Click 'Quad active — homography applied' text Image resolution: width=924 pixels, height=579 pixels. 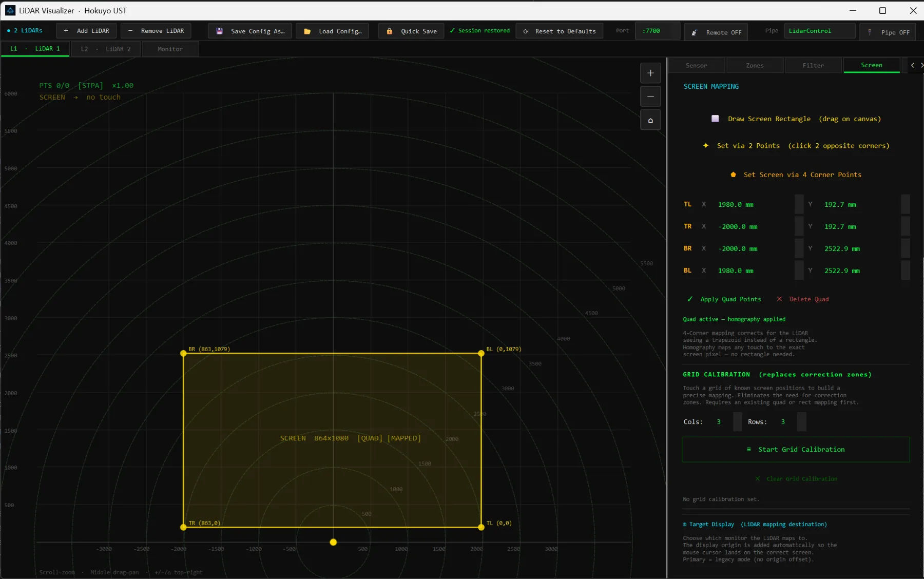point(734,319)
